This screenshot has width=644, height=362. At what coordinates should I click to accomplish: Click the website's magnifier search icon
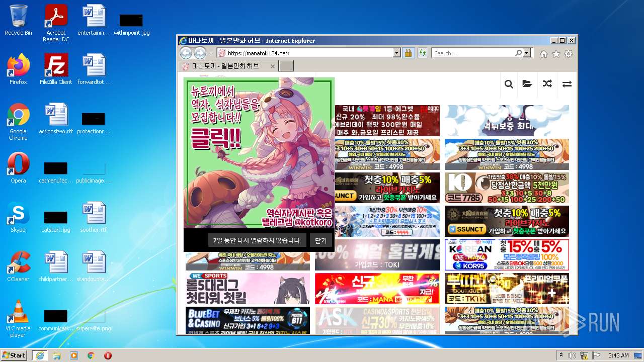(509, 84)
